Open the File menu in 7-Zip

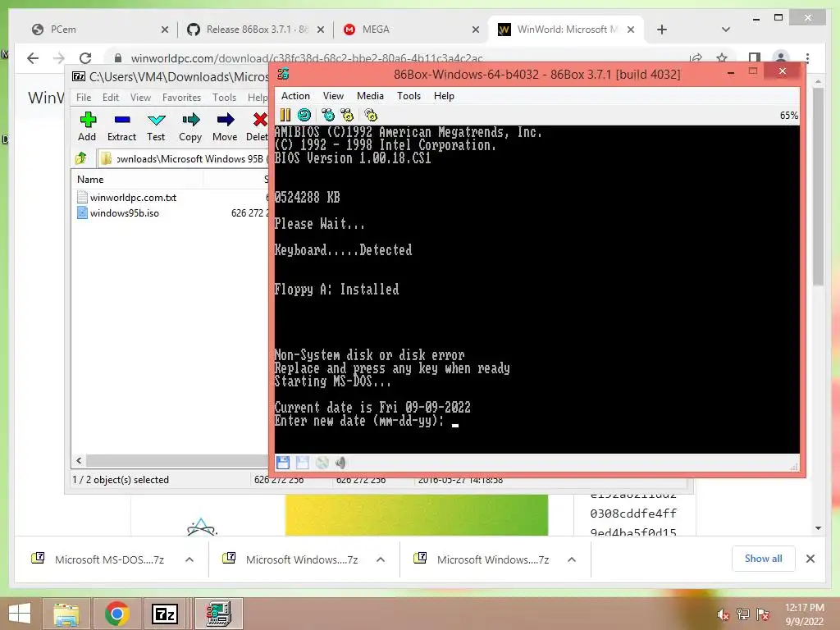point(84,97)
